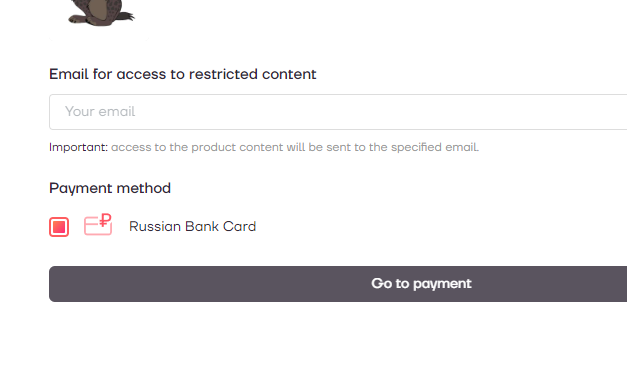The height and width of the screenshot is (386, 627).
Task: Click the ruble bank card icon
Action: [x=98, y=224]
